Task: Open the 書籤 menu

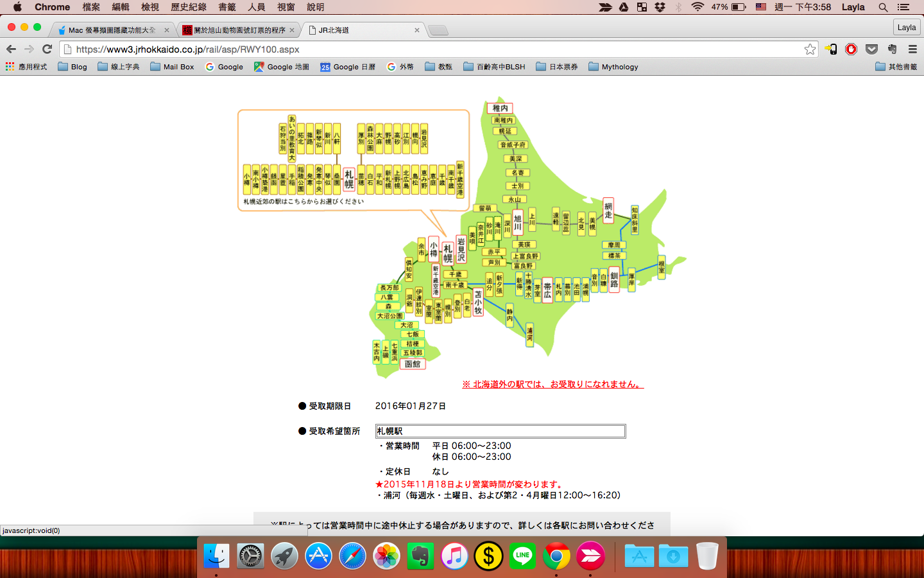Action: coord(227,7)
